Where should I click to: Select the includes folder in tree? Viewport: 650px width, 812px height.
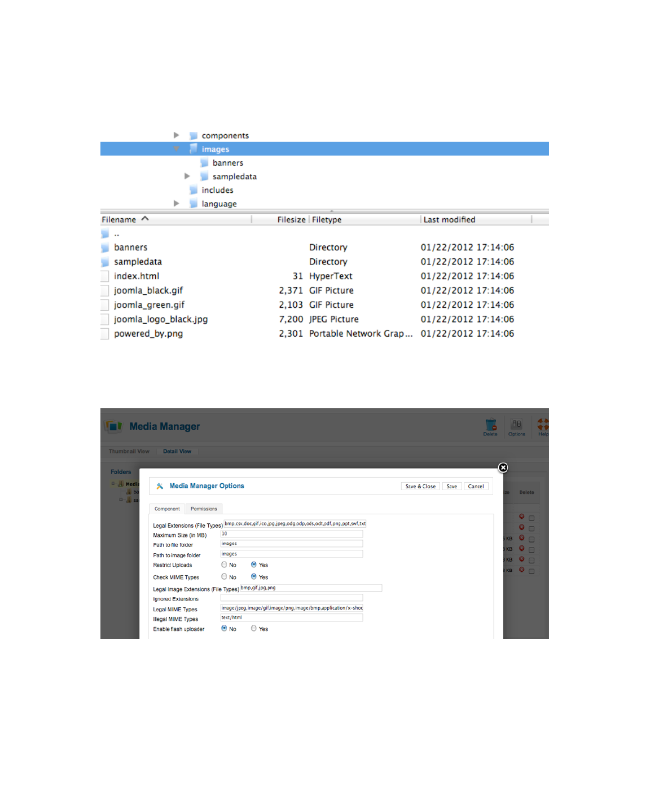coord(217,190)
